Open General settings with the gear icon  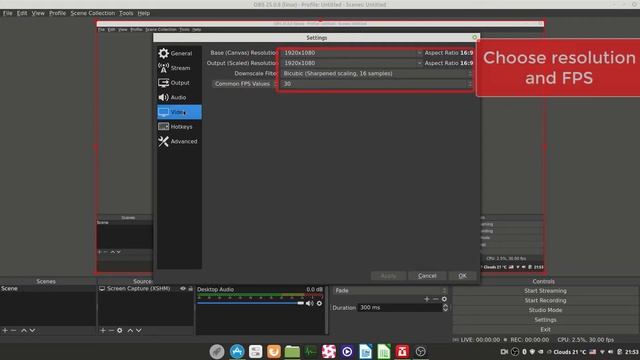coord(163,53)
